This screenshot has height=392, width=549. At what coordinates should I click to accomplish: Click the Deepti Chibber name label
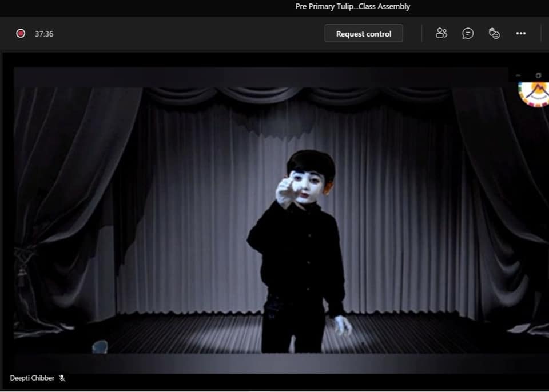(32, 378)
